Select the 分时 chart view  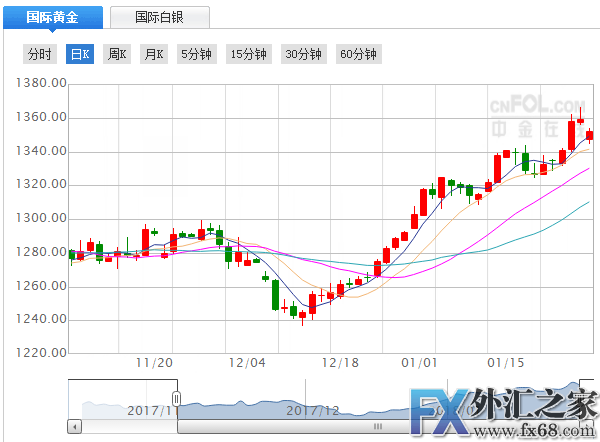tap(40, 54)
